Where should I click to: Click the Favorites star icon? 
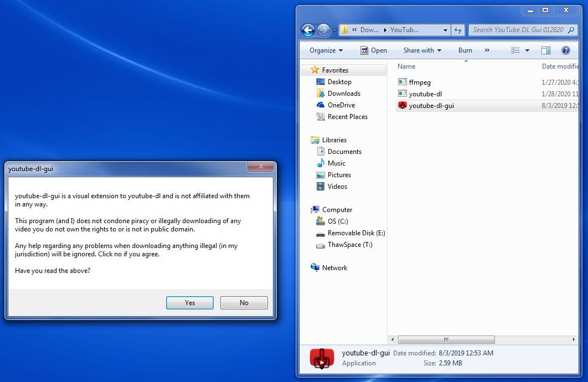click(314, 70)
